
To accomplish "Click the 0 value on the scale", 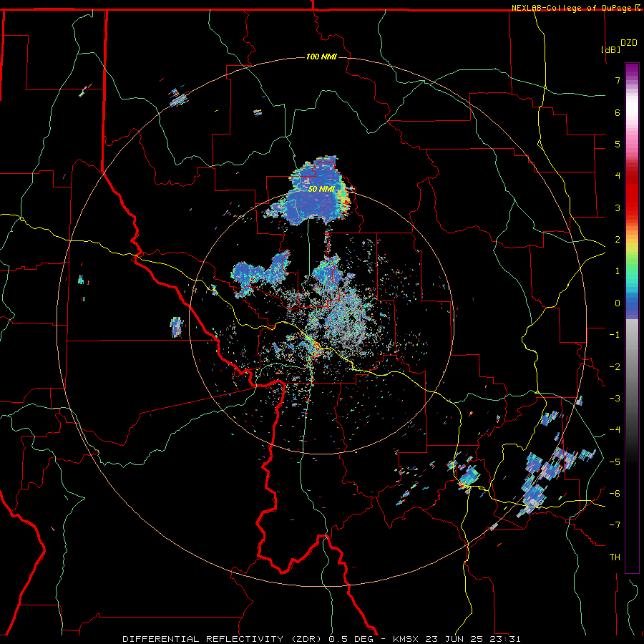I will pos(618,303).
